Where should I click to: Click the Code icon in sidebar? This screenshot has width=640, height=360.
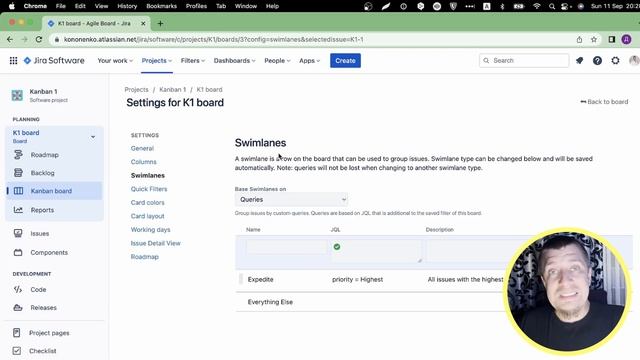[x=18, y=289]
